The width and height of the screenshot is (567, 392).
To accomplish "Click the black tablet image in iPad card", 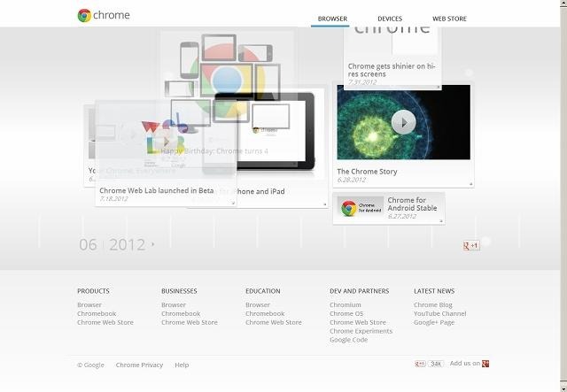I will [276, 131].
